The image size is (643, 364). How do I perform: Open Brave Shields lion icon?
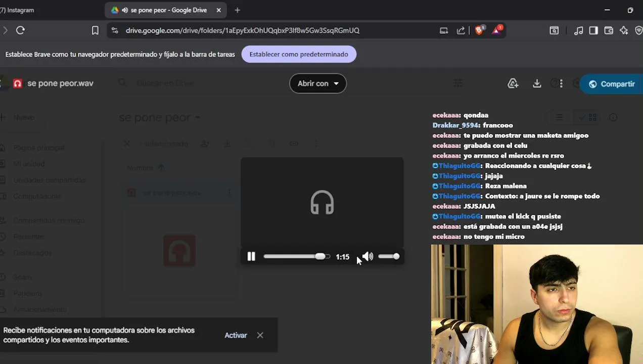click(x=479, y=30)
